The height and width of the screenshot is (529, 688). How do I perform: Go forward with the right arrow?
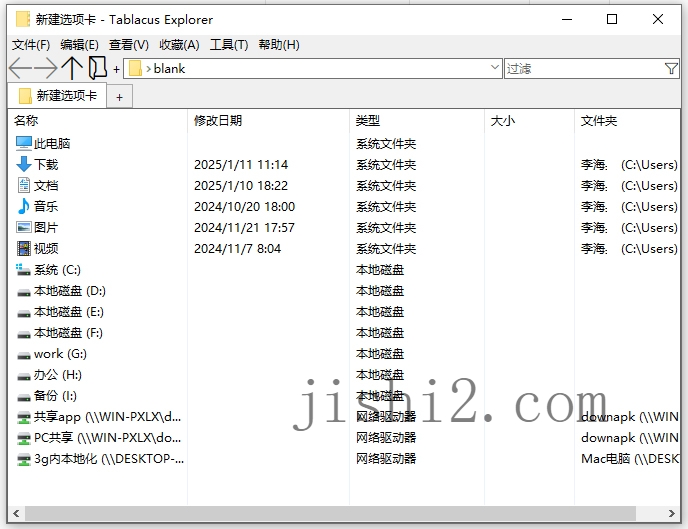46,68
